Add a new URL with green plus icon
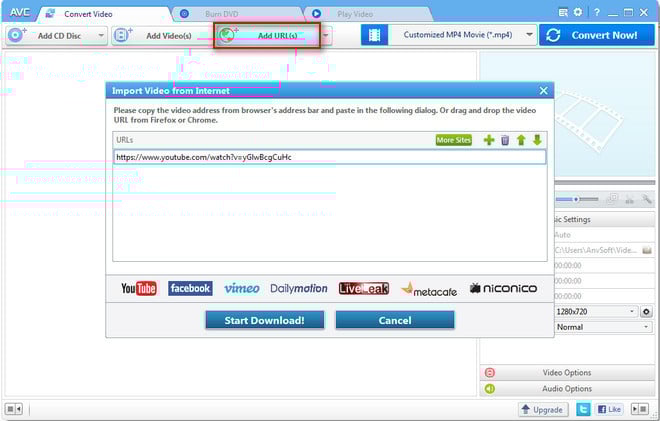The height and width of the screenshot is (421, 660). [x=489, y=140]
